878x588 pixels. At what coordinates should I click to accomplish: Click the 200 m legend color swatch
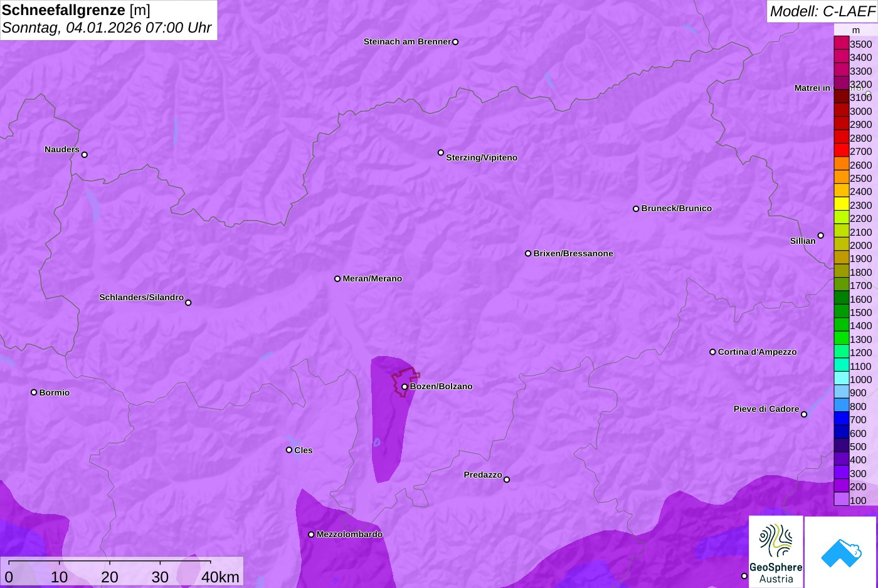click(x=841, y=486)
